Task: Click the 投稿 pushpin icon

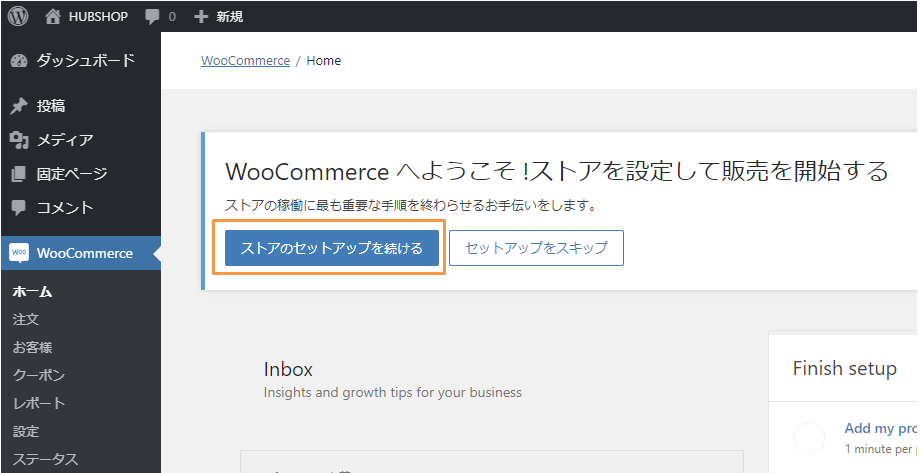Action: 19,106
